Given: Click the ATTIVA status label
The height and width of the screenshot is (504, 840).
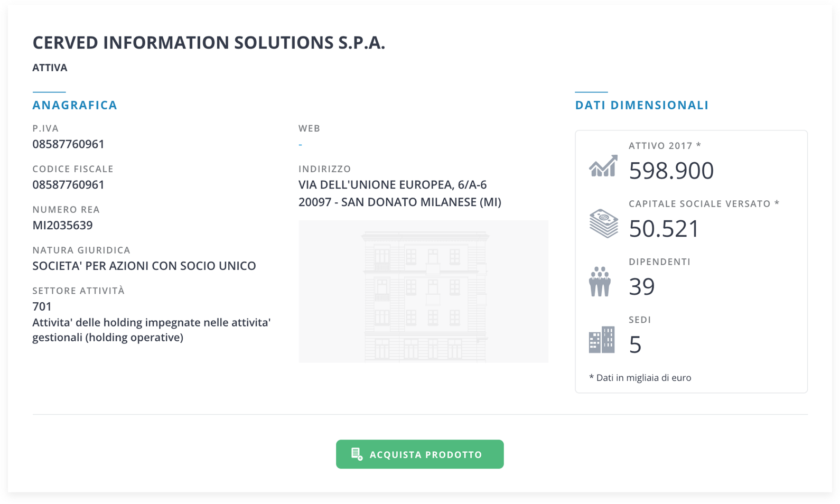Looking at the screenshot, I should click(50, 68).
